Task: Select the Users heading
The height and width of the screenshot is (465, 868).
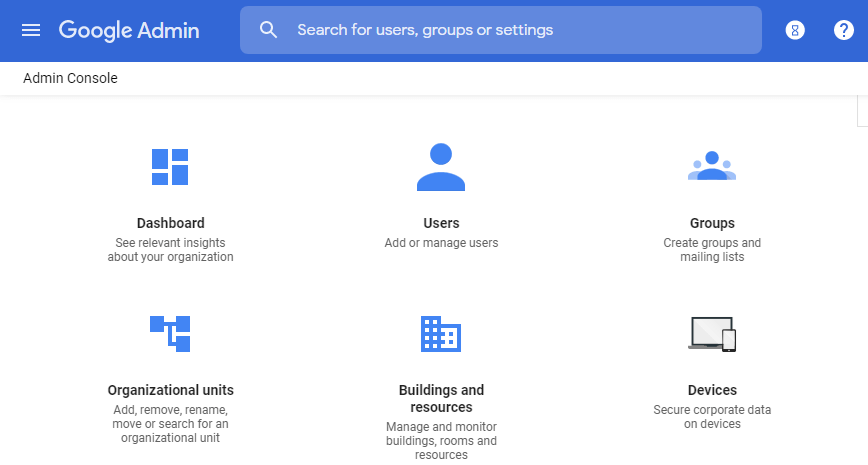Action: (441, 223)
